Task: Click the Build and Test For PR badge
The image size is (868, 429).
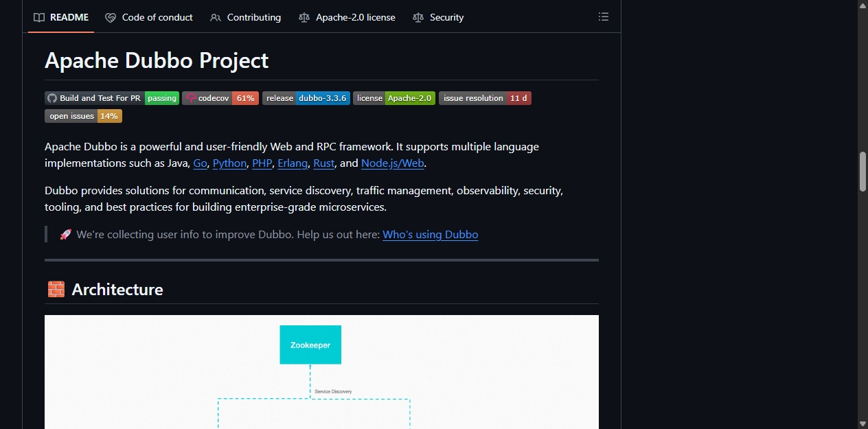Action: [x=112, y=98]
